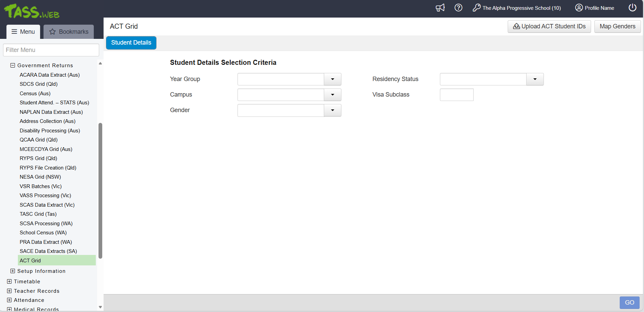The width and height of the screenshot is (644, 312).
Task: Open NESA Grid (NSW) in the menu
Action: tap(40, 177)
